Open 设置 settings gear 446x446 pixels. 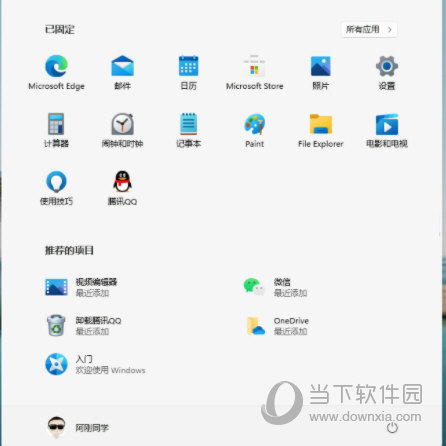pyautogui.click(x=387, y=72)
